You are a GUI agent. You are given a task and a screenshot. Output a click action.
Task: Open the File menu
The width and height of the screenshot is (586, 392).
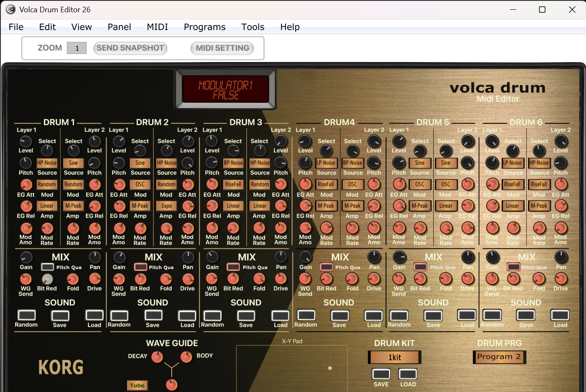pyautogui.click(x=16, y=27)
